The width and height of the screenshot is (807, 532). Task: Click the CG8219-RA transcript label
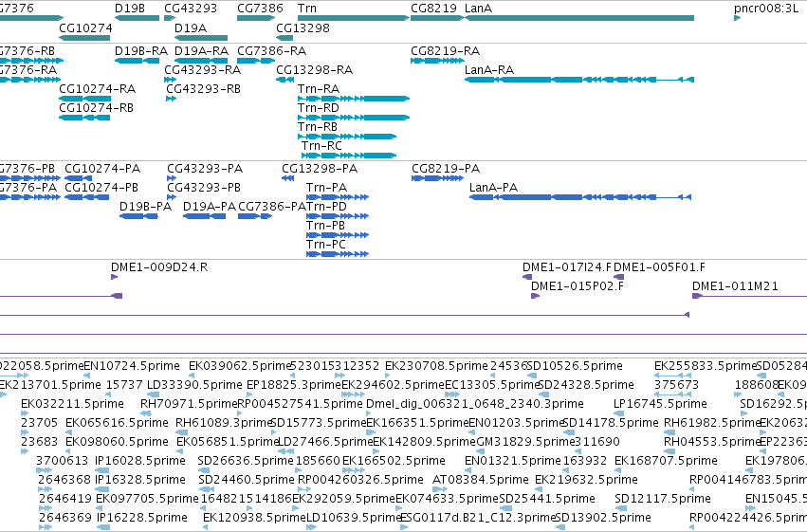(x=445, y=51)
